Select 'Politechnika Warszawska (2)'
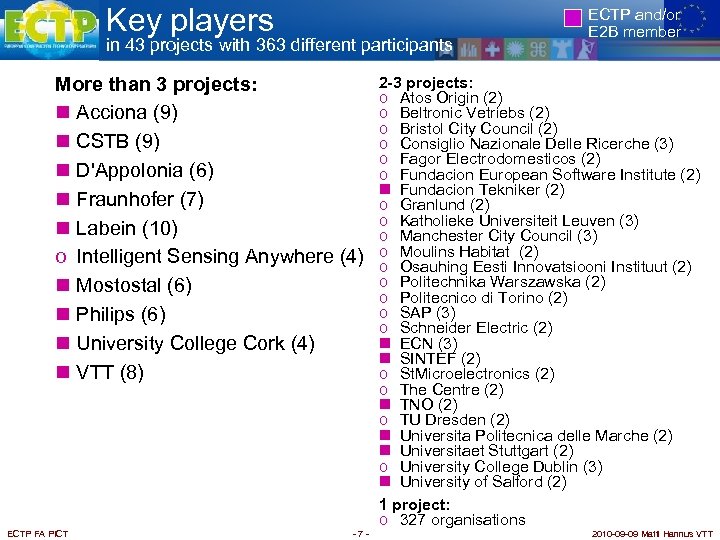The image size is (720, 540). point(502,282)
